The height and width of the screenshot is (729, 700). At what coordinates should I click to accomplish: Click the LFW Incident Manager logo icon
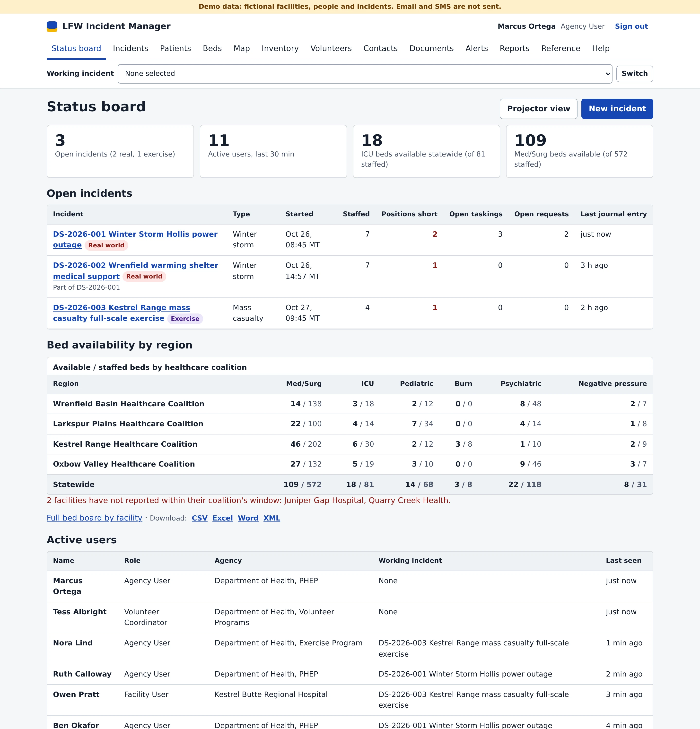pyautogui.click(x=52, y=26)
